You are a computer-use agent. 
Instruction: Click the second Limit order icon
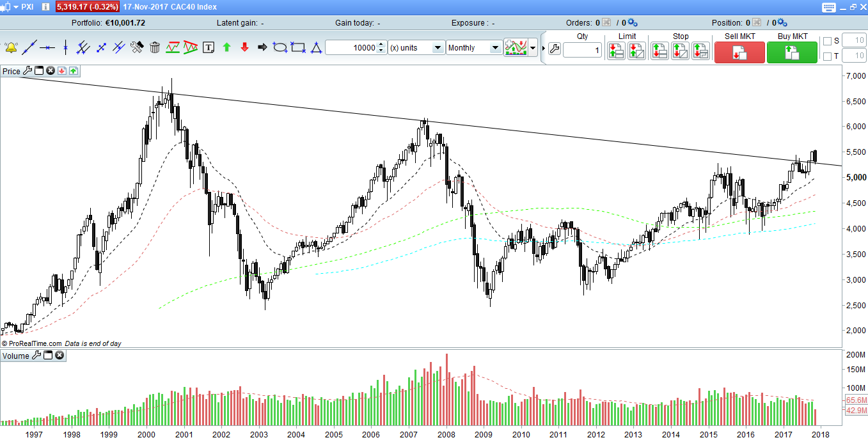coord(636,51)
